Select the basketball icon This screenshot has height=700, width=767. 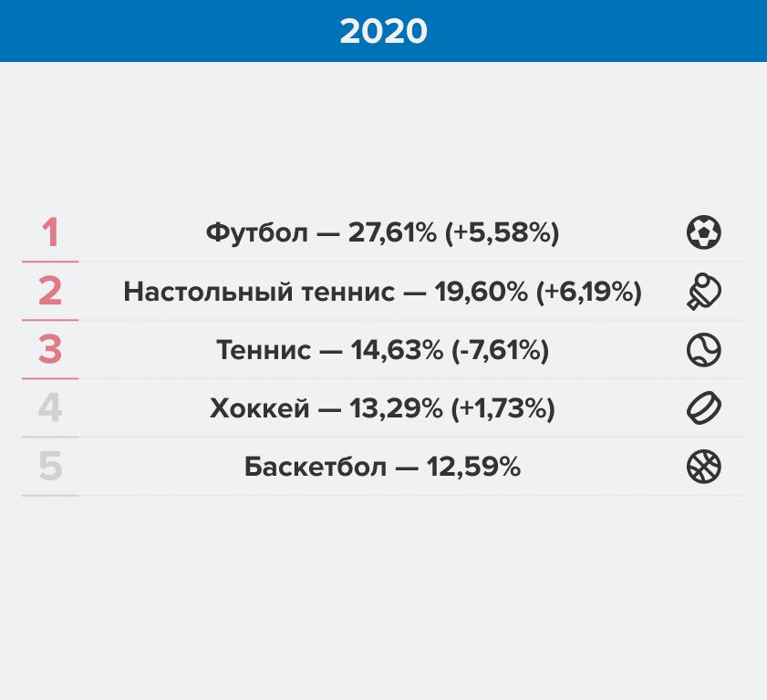(703, 467)
